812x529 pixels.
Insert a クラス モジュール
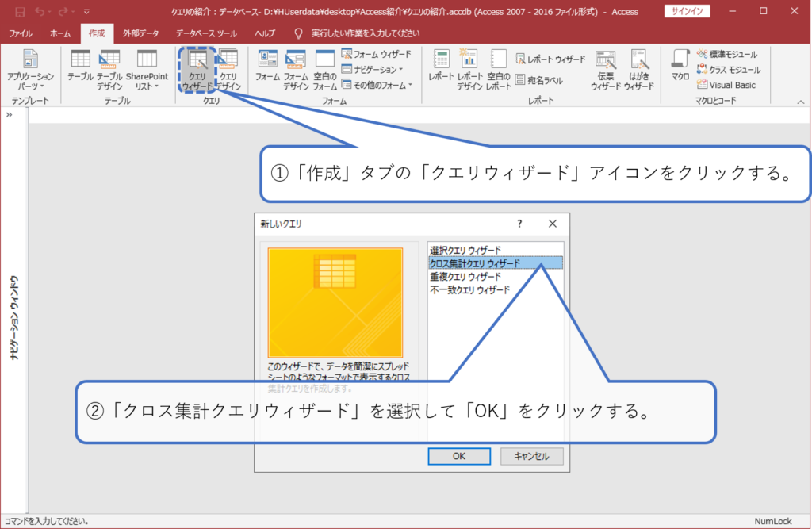click(x=729, y=70)
